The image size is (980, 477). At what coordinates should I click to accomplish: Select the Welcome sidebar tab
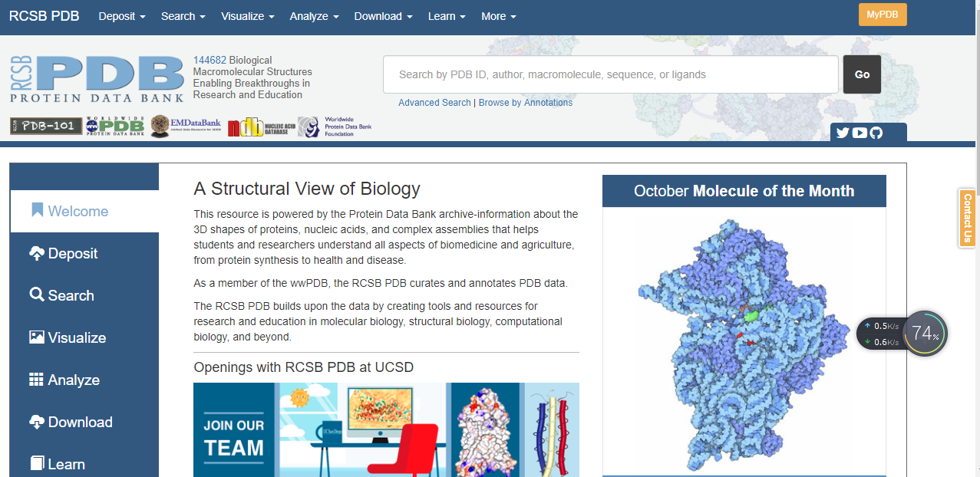(84, 211)
